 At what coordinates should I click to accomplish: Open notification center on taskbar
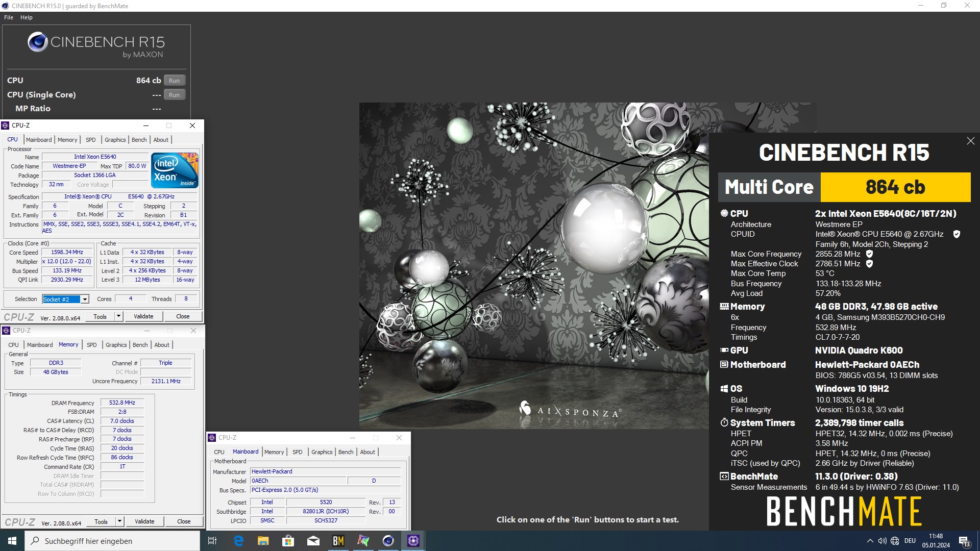coord(964,541)
